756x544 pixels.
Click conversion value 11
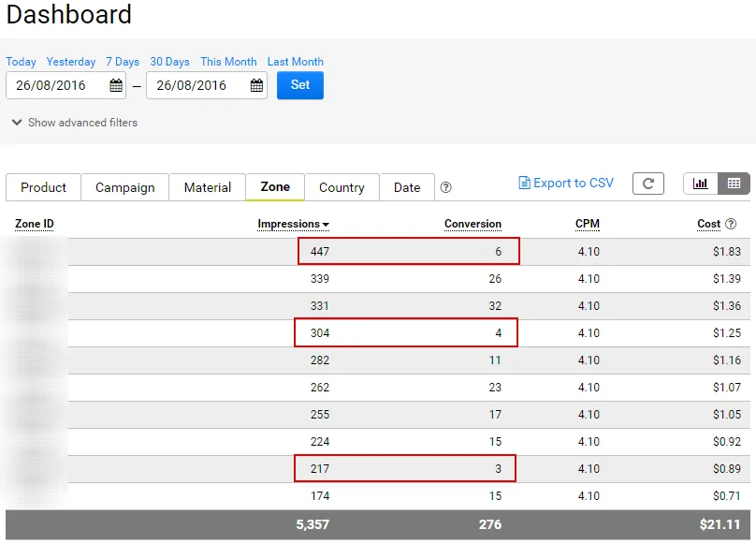tap(495, 360)
